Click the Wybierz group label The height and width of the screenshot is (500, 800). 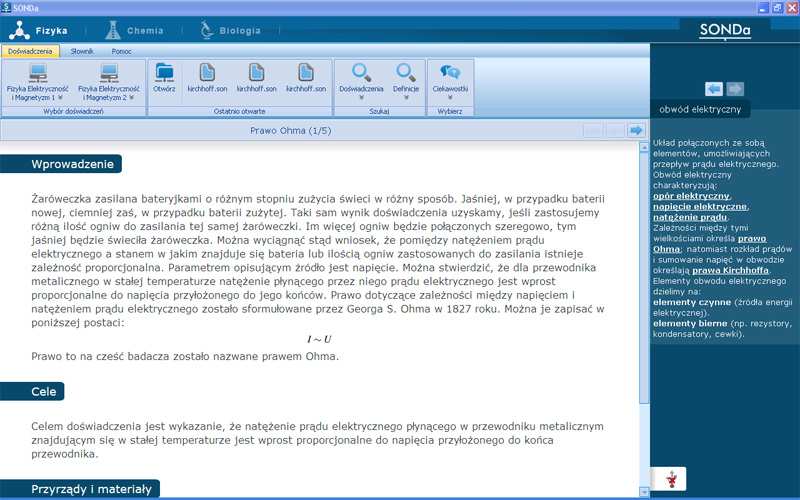tap(449, 111)
